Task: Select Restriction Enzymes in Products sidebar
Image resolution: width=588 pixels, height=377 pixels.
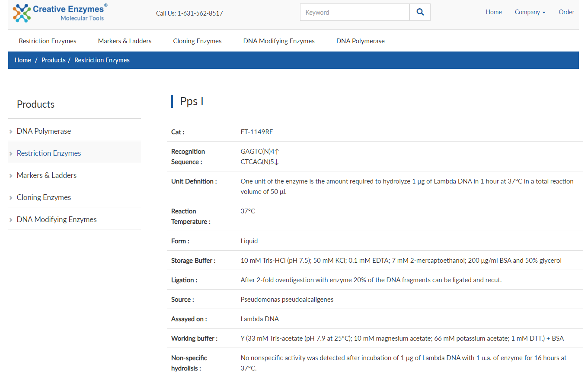Action: [x=49, y=153]
